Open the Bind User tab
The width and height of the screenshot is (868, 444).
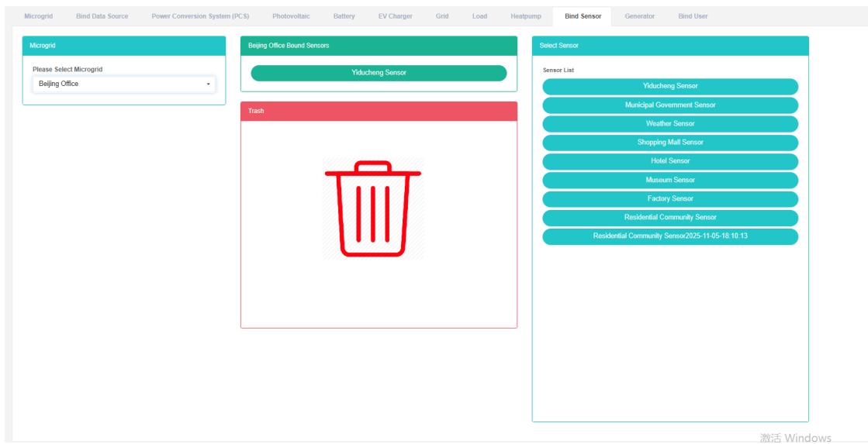[x=693, y=16]
